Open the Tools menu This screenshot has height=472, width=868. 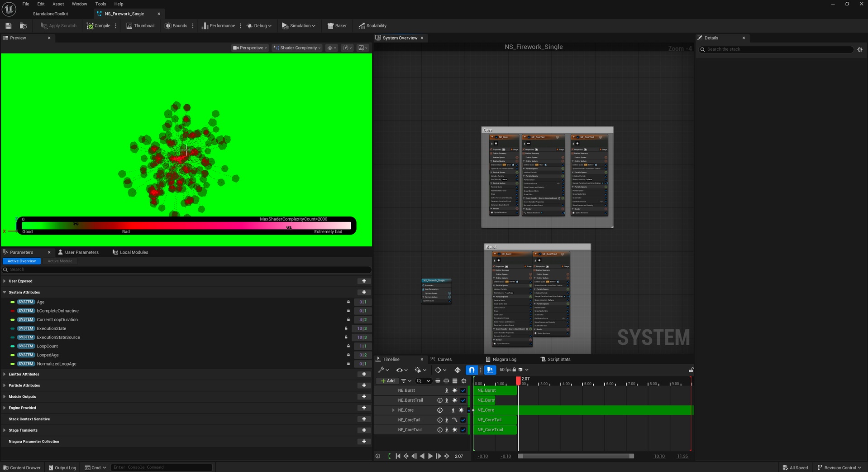pos(100,4)
